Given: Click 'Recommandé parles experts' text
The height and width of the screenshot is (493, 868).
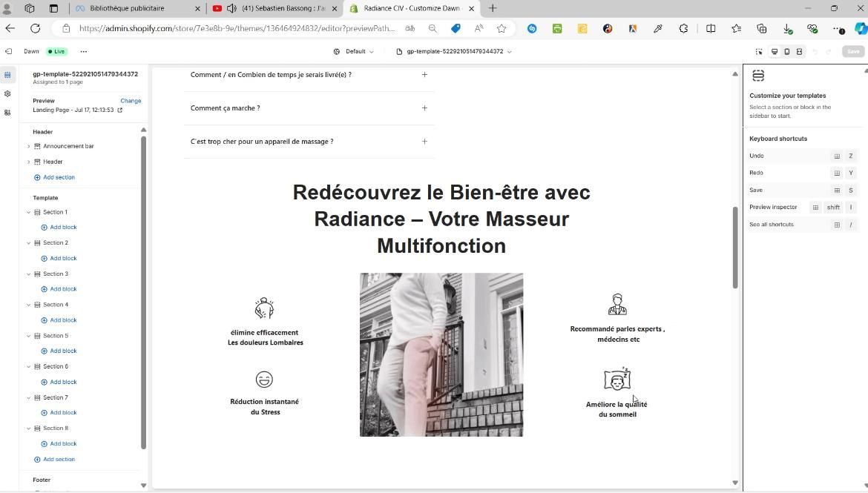Looking at the screenshot, I should (x=617, y=334).
